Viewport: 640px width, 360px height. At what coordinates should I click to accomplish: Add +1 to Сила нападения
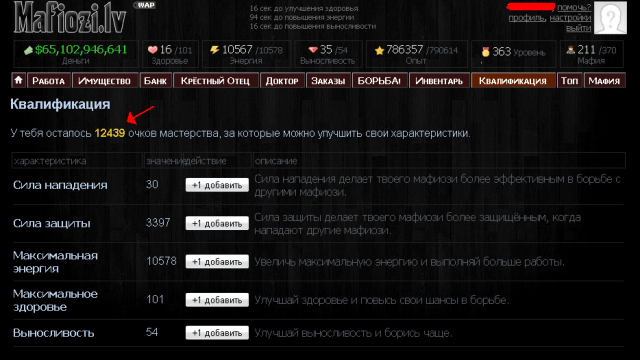tap(217, 185)
